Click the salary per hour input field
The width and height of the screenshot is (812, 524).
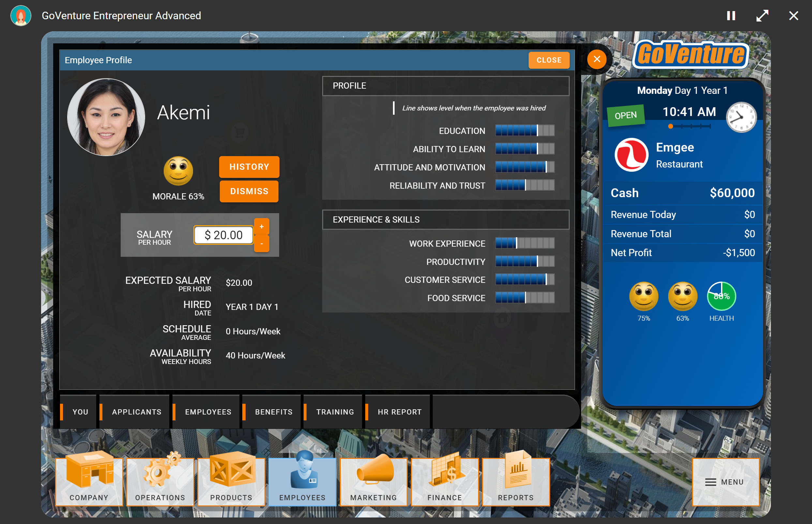(223, 235)
